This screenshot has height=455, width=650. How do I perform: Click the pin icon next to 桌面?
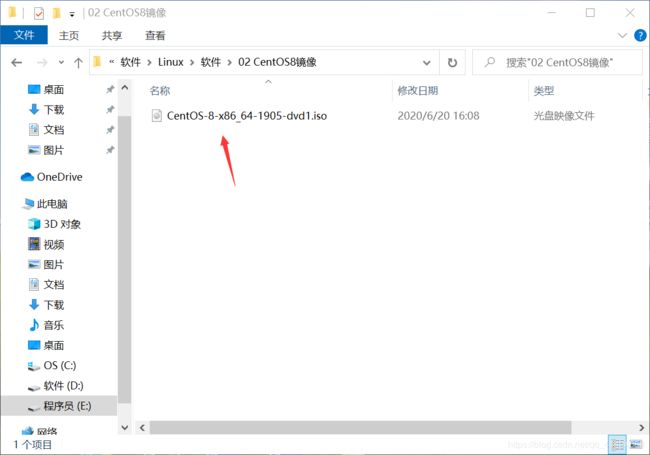110,90
